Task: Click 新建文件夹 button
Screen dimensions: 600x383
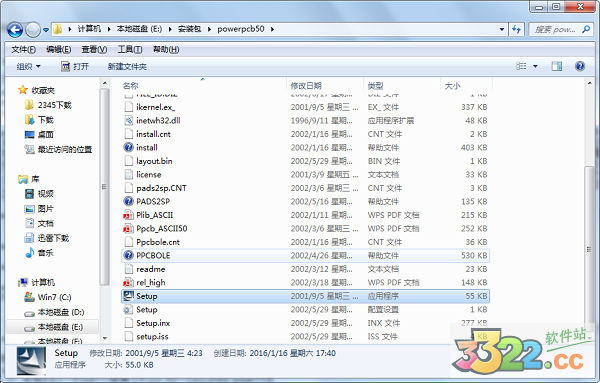Action: [127, 67]
